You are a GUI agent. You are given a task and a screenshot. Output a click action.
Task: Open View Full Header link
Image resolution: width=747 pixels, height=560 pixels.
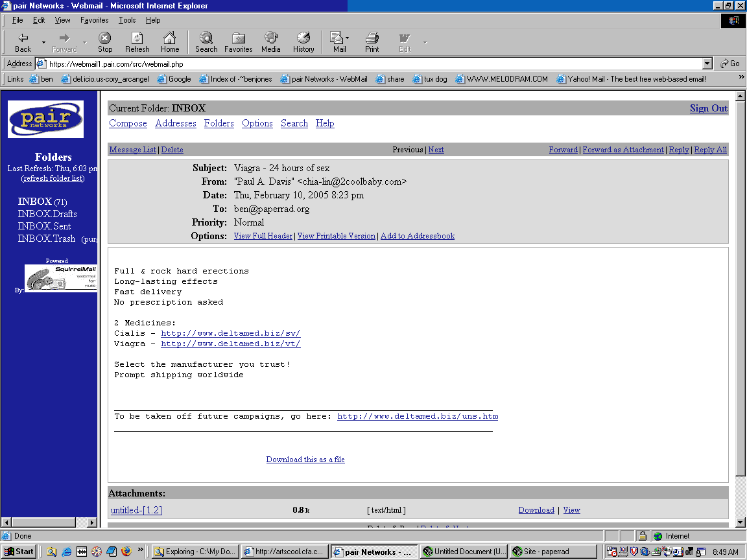coord(263,236)
